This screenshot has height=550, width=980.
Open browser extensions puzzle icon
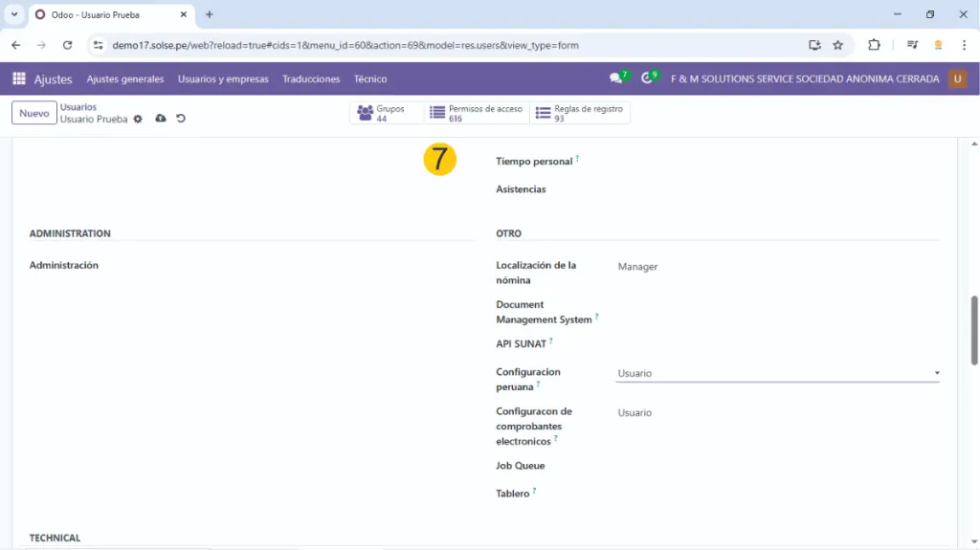[x=874, y=45]
